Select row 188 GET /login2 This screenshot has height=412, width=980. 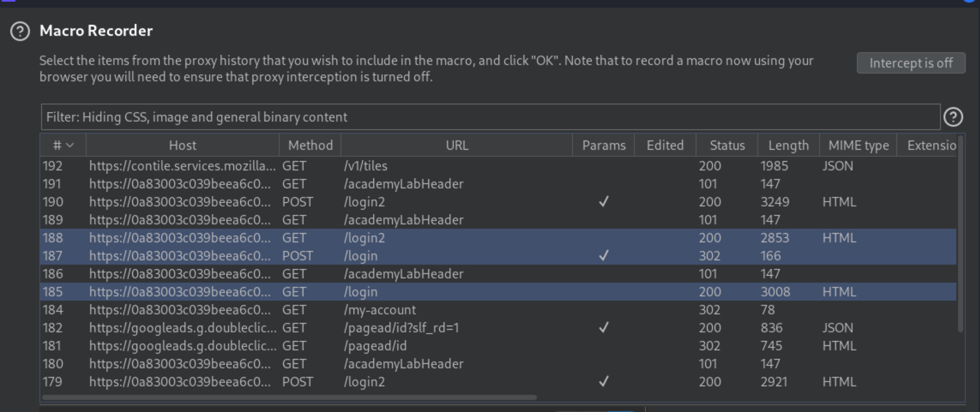pos(498,238)
